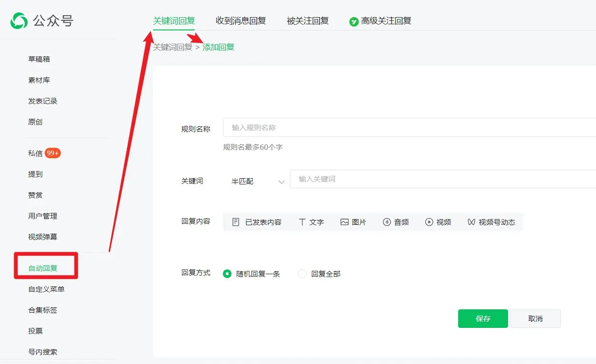Choose the 文字 text reply icon

coord(302,222)
